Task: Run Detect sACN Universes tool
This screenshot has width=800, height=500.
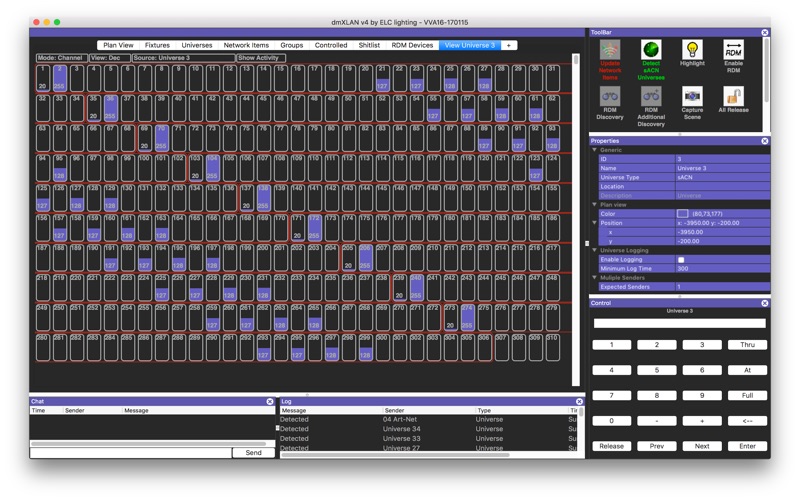Action: [x=651, y=50]
